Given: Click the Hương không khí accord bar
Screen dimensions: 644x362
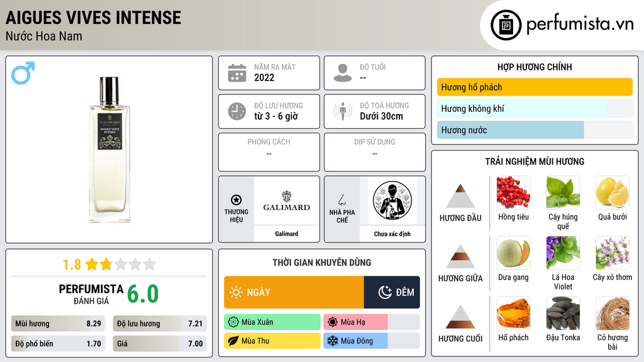Looking at the screenshot, I should (535, 108).
